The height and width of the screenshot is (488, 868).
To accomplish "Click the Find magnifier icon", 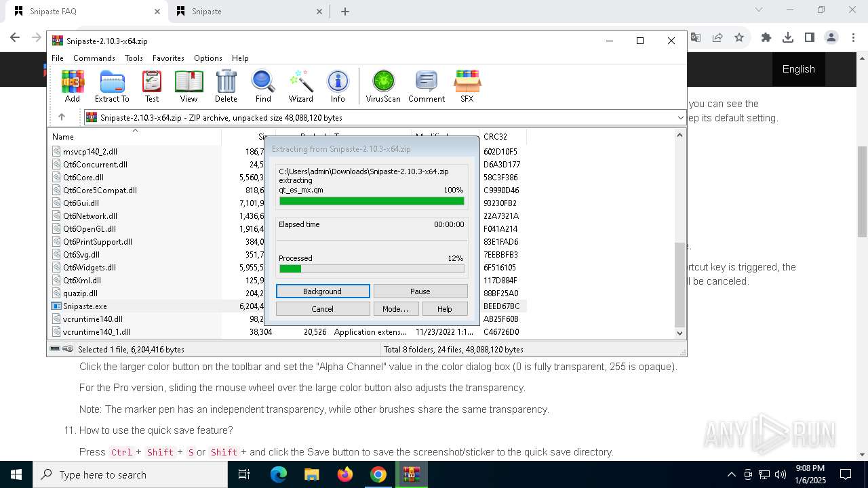I will 263,86.
